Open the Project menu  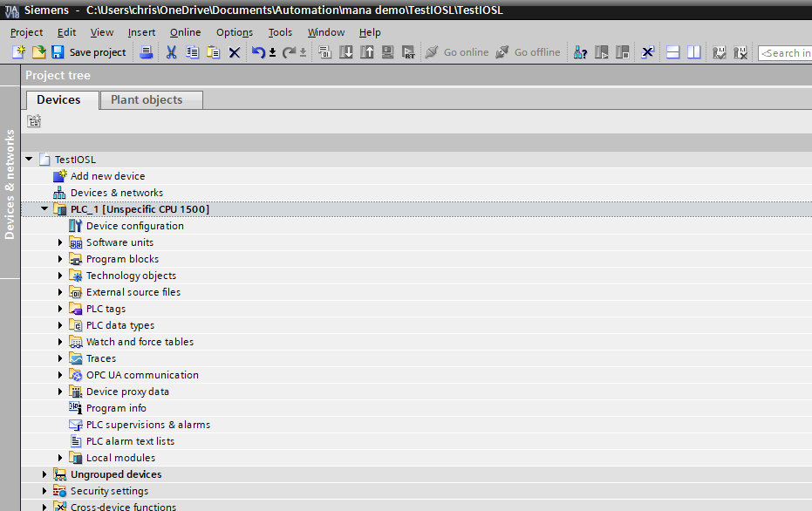pos(26,32)
